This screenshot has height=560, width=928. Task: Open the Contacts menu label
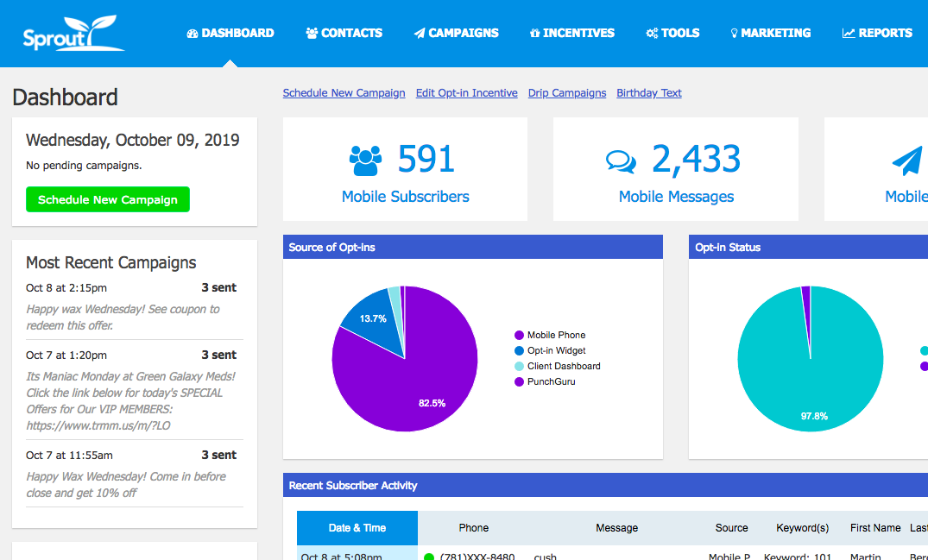point(351,33)
